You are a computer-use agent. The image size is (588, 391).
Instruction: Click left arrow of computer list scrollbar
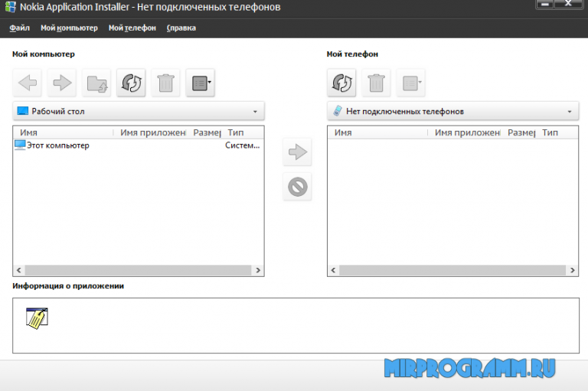coord(18,270)
